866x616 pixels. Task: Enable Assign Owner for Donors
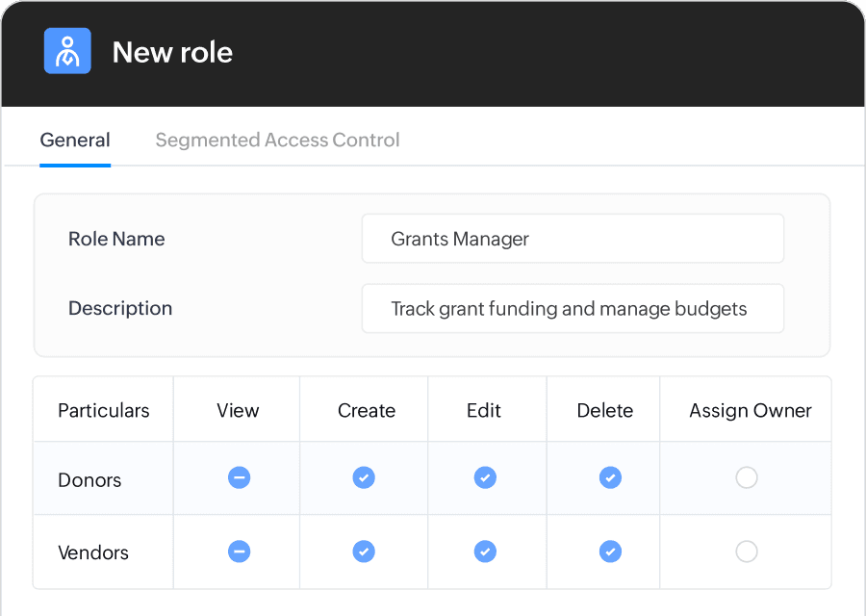click(747, 477)
